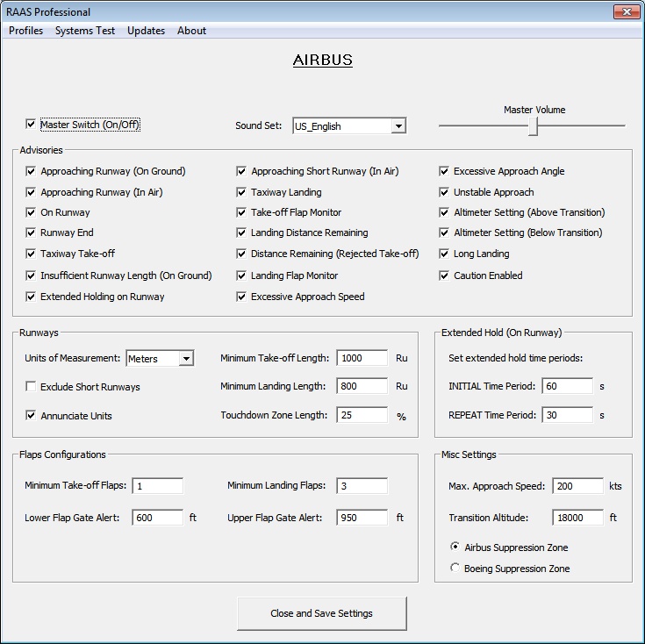This screenshot has height=644, width=645.
Task: Select Airbus Suppression Zone radio button
Action: 455,547
